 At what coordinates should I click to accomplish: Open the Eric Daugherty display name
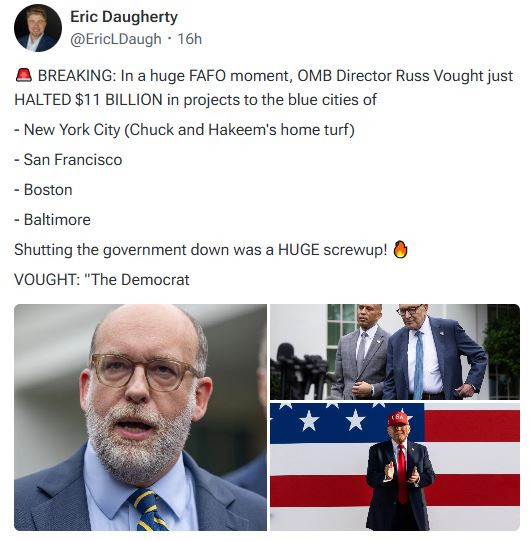point(124,17)
